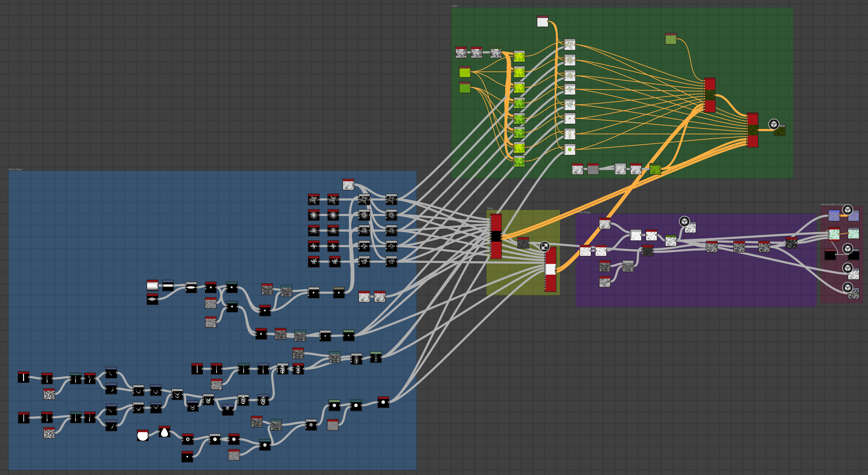868x475 pixels.
Task: Select the muted green color node feeding red blend
Action: 670,39
